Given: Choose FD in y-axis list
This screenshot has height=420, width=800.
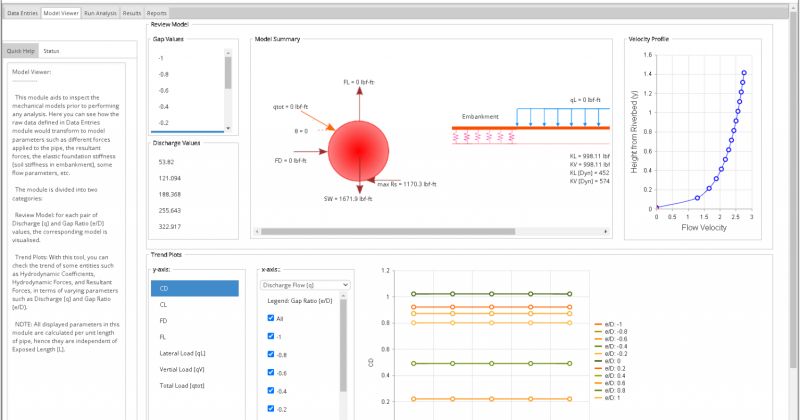Looking at the screenshot, I should click(194, 321).
